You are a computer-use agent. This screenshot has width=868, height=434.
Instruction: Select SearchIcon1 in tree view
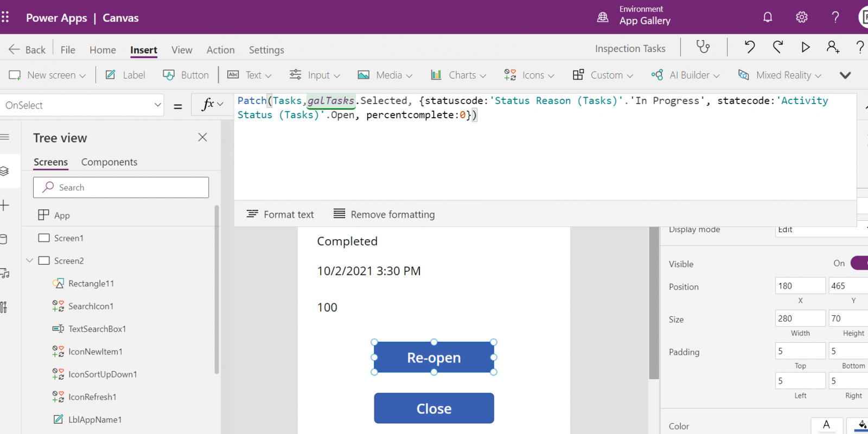91,306
